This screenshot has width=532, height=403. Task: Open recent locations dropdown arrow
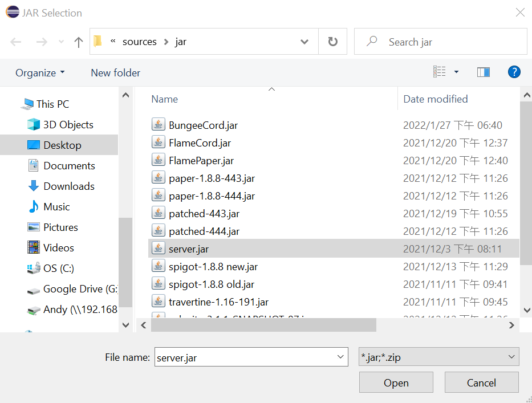[61, 42]
